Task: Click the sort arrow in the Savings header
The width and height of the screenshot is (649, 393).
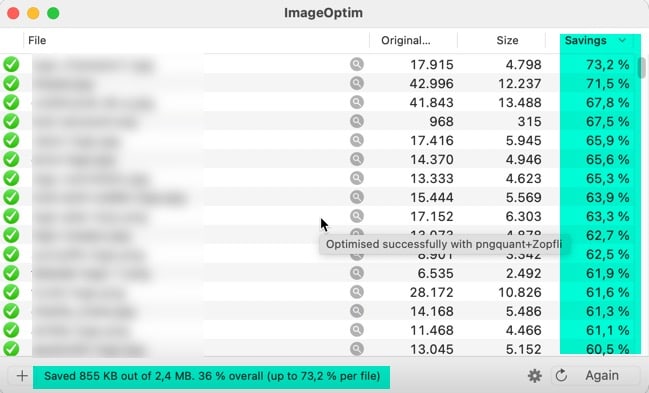Action: 622,40
